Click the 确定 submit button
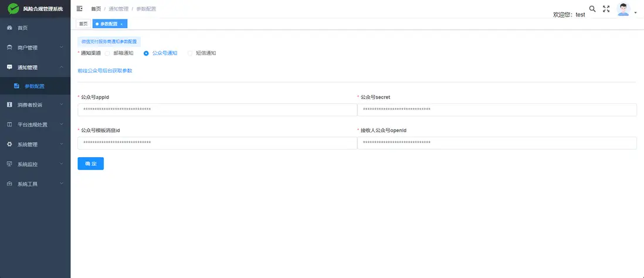644x278 pixels. point(91,164)
